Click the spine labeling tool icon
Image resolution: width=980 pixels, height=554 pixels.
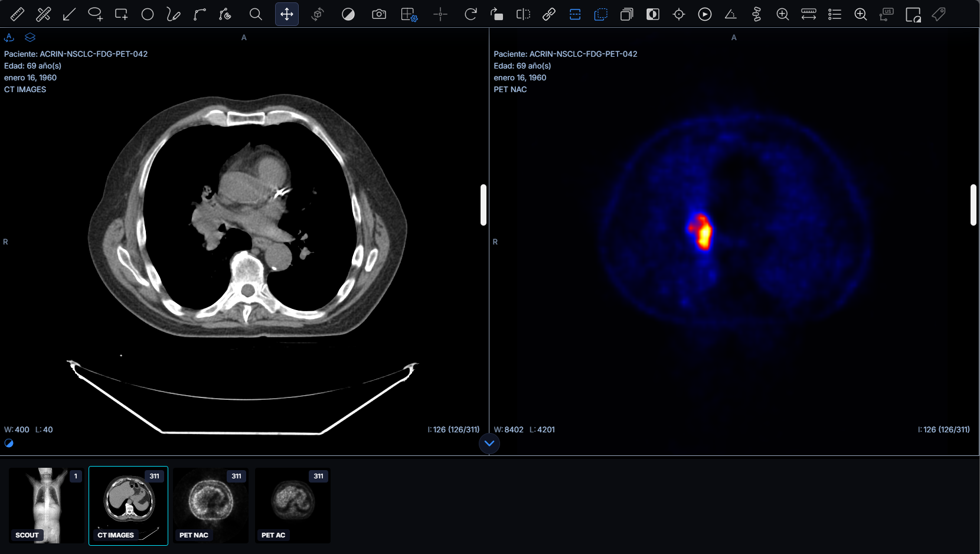pos(757,14)
